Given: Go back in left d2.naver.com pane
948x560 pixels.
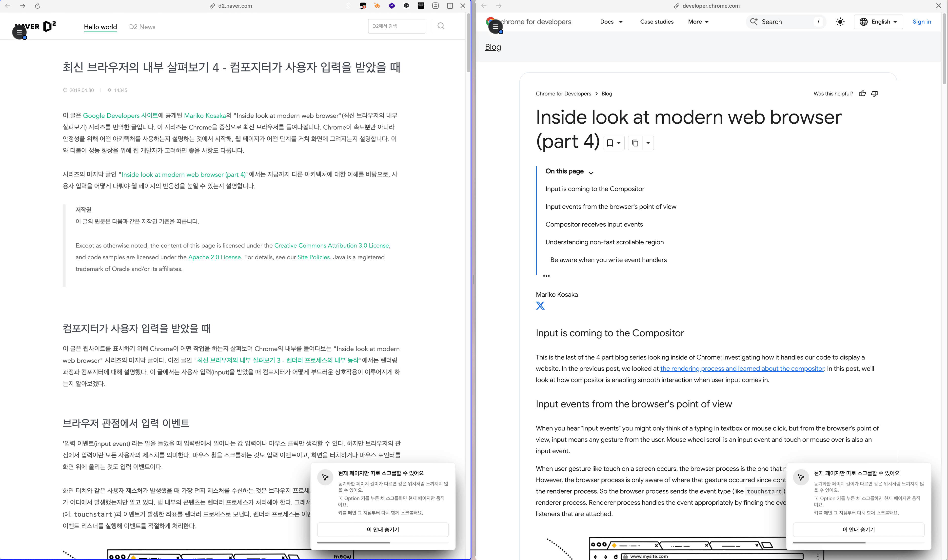Looking at the screenshot, I should coord(8,6).
